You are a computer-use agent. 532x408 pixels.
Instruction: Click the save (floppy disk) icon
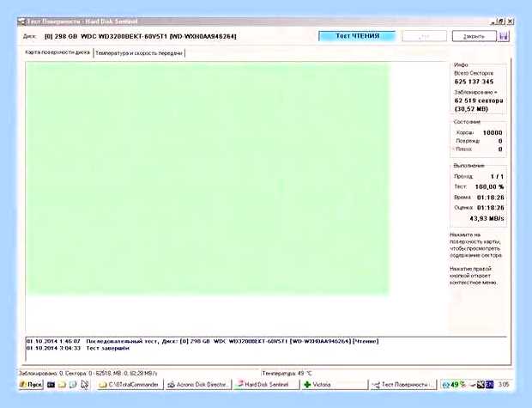(504, 36)
